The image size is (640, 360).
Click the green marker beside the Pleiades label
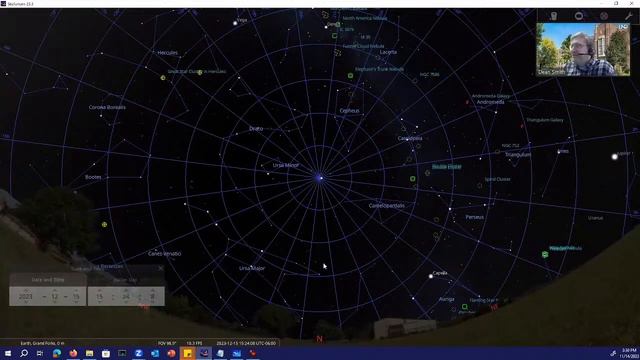point(545,254)
